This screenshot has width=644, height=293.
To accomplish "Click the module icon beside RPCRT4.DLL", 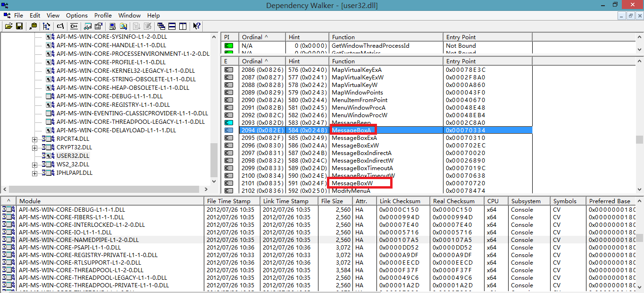I will click(x=48, y=139).
